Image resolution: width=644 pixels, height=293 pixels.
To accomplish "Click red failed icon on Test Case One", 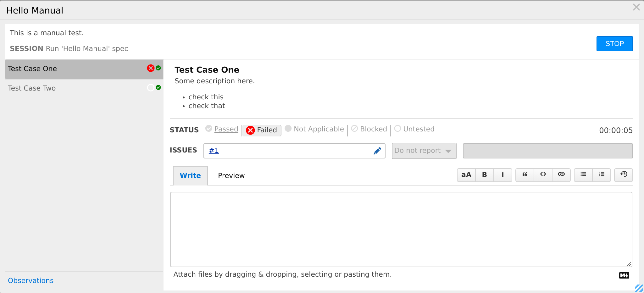I will pyautogui.click(x=151, y=68).
